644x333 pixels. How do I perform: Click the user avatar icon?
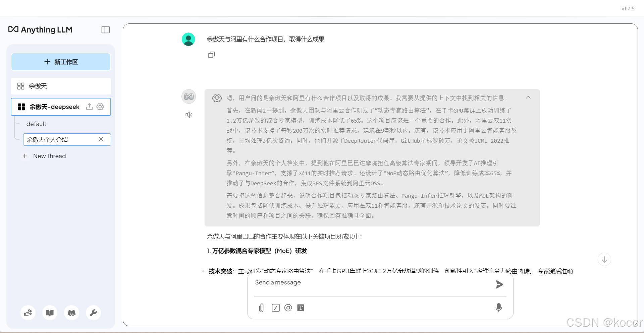(189, 39)
